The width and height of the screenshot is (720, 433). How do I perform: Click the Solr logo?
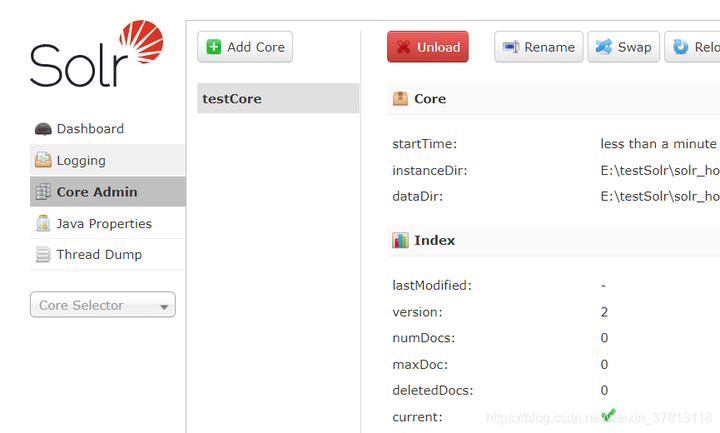coord(95,57)
